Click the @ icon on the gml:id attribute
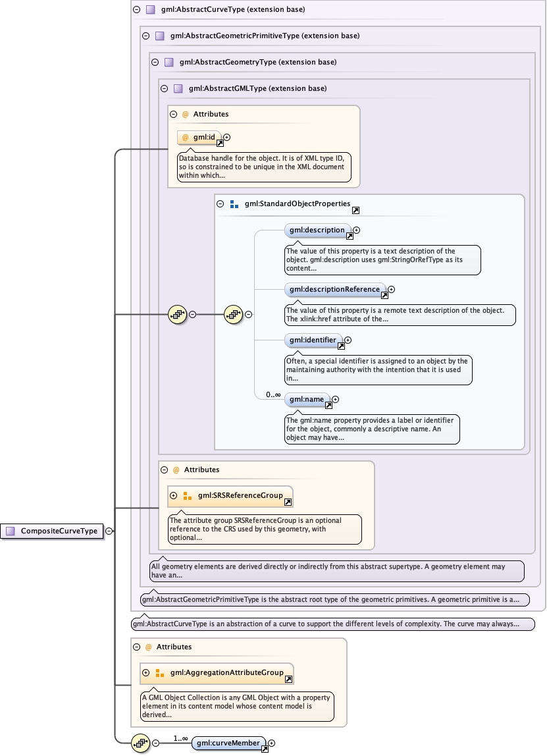Image resolution: width=547 pixels, height=756 pixels. pyautogui.click(x=185, y=138)
